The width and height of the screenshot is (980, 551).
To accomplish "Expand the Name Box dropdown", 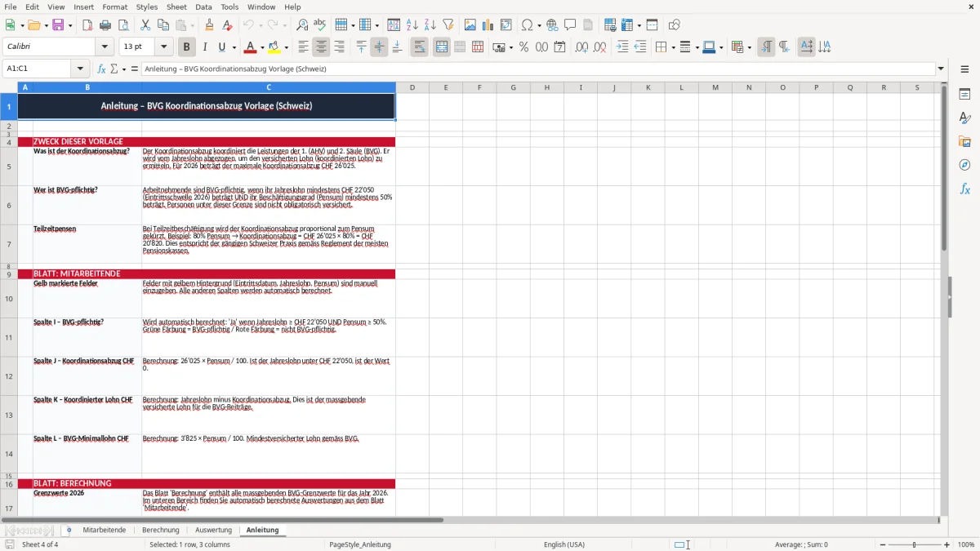I will [80, 69].
